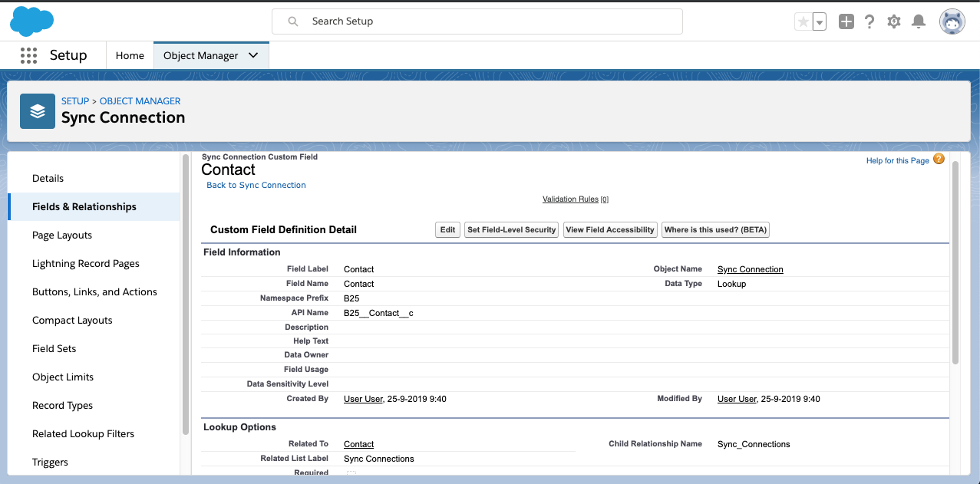The width and height of the screenshot is (980, 484).
Task: Click the favorites star icon
Action: tap(803, 22)
